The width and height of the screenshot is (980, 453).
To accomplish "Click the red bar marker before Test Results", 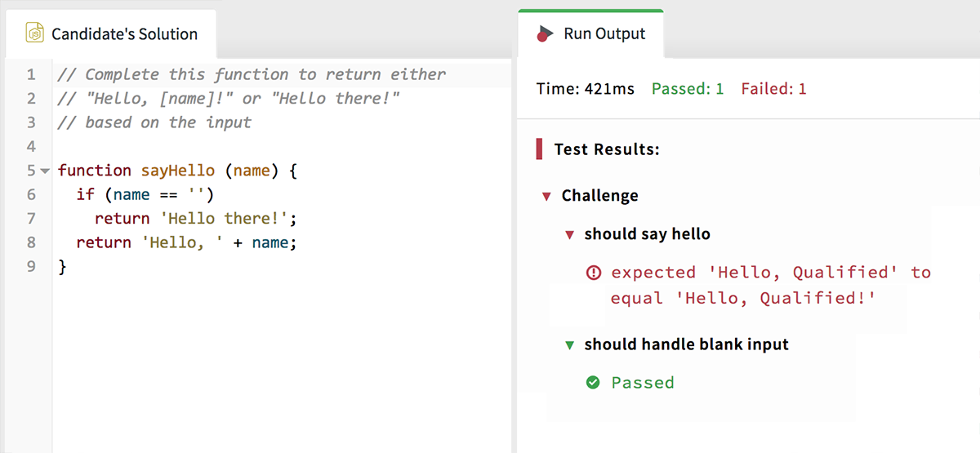I will [539, 149].
